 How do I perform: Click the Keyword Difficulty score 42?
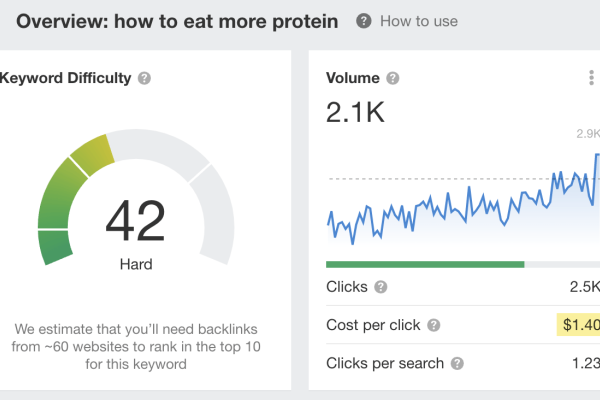[x=135, y=220]
